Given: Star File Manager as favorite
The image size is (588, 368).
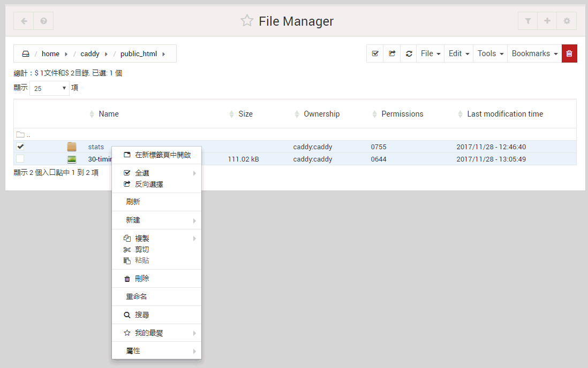Looking at the screenshot, I should tap(247, 21).
